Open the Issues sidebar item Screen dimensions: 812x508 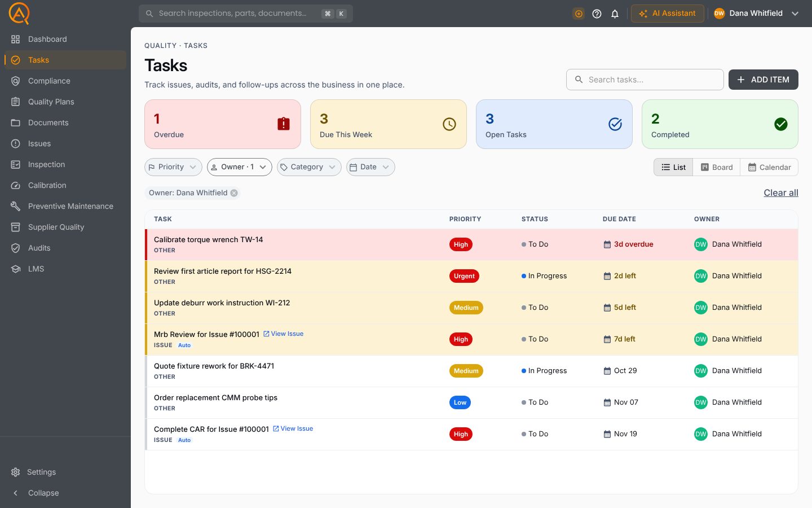(x=65, y=143)
